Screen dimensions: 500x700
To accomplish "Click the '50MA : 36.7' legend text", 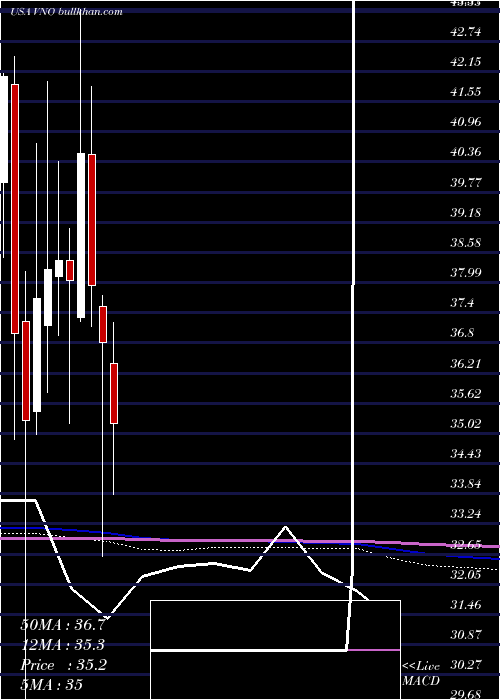I will click(63, 625).
